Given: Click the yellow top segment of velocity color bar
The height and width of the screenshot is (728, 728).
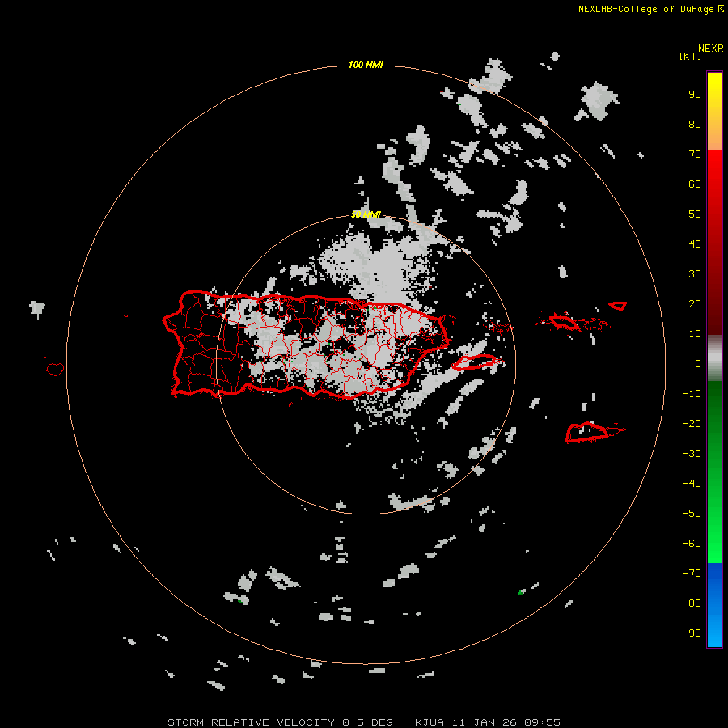Looking at the screenshot, I should click(714, 111).
